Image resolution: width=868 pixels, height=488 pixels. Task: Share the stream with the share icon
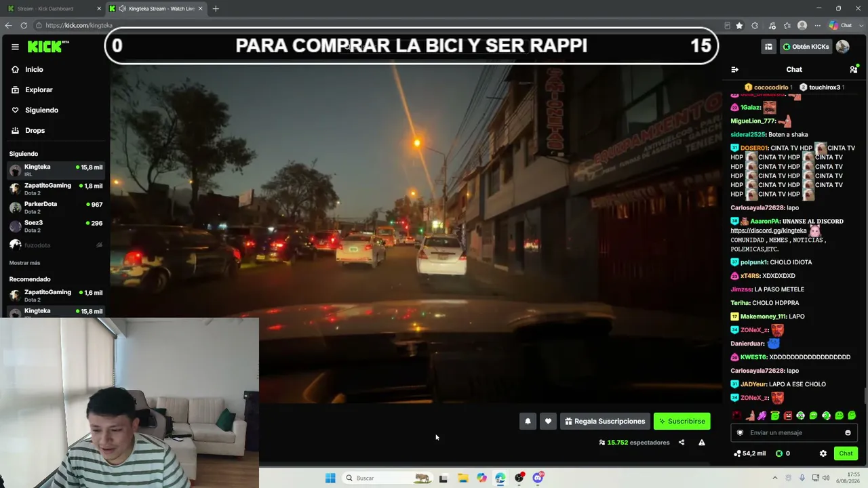point(682,443)
